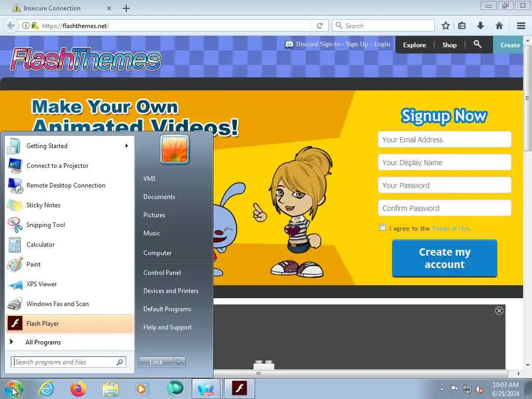This screenshot has width=532, height=399.
Task: Click the muted volume tray icon
Action: coord(480,389)
